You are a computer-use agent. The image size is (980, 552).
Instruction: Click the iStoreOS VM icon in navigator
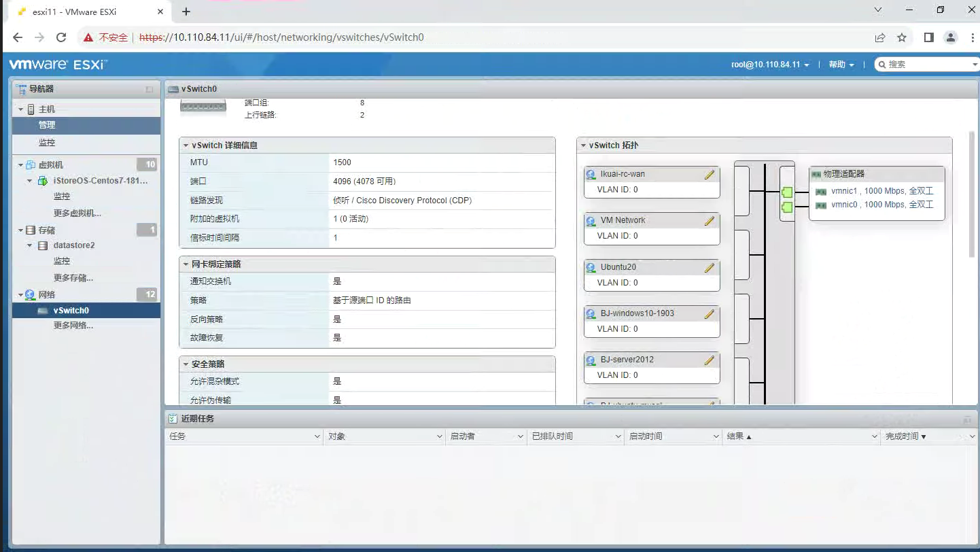[x=43, y=181]
